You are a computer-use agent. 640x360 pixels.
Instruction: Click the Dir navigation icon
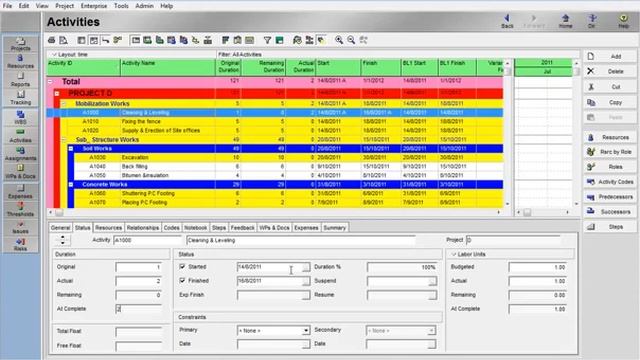592,21
